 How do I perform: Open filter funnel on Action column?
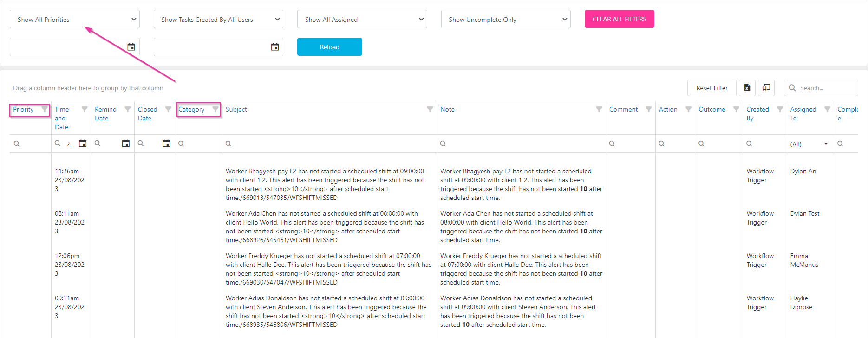click(x=689, y=109)
